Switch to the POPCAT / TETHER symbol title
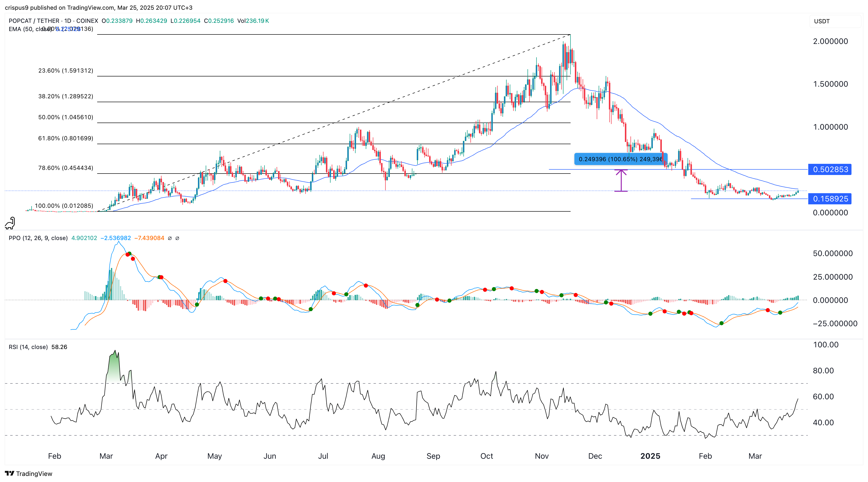The image size is (868, 482). (34, 21)
